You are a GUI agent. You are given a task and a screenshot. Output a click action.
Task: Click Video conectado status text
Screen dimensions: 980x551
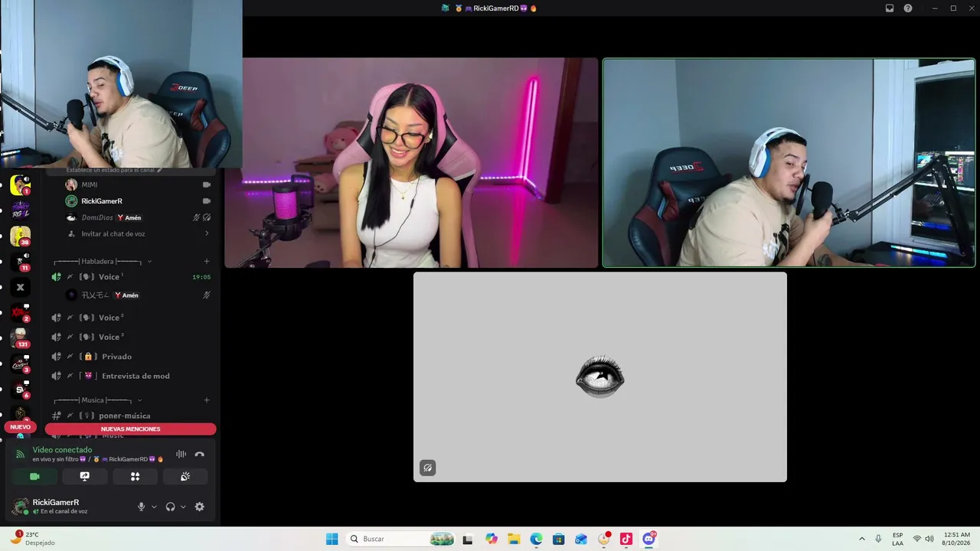(62, 450)
